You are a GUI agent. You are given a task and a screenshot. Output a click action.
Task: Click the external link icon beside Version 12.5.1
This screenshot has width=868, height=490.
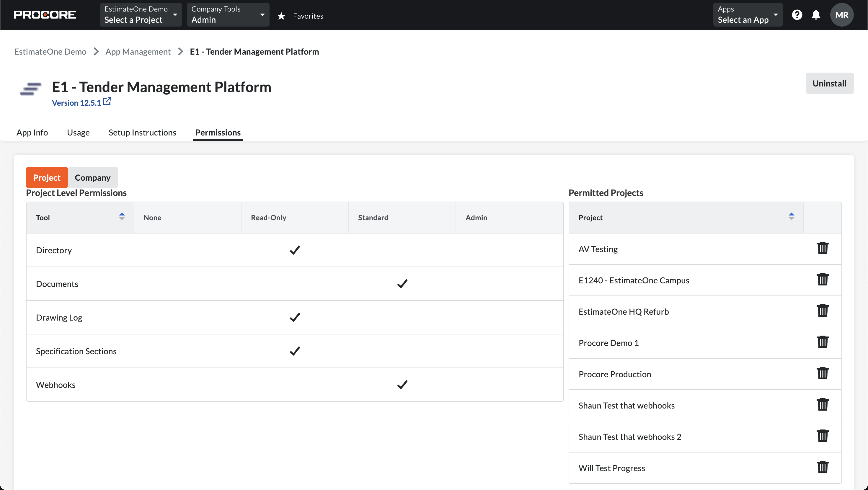(x=107, y=101)
